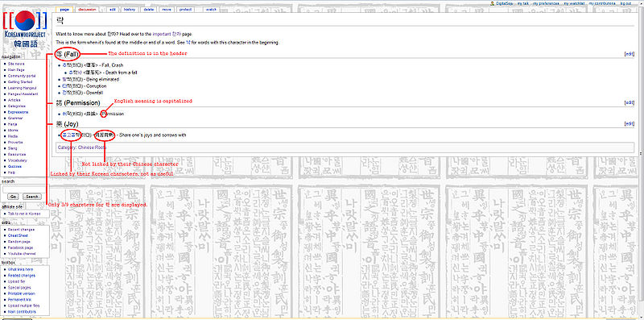Open the my talk link
Image resolution: width=644 pixels, height=320 pixels.
[522, 3]
